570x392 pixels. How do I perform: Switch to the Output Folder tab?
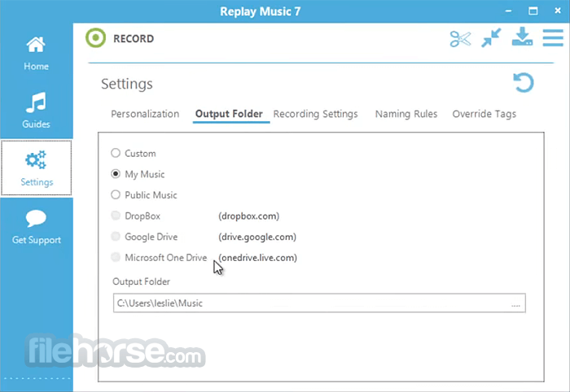click(229, 114)
